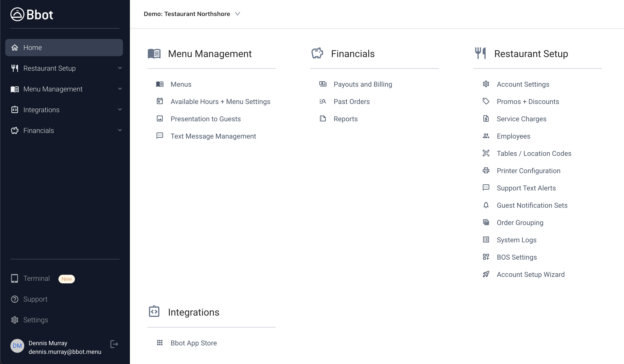Click the Support help icon in the sidebar

pos(15,299)
